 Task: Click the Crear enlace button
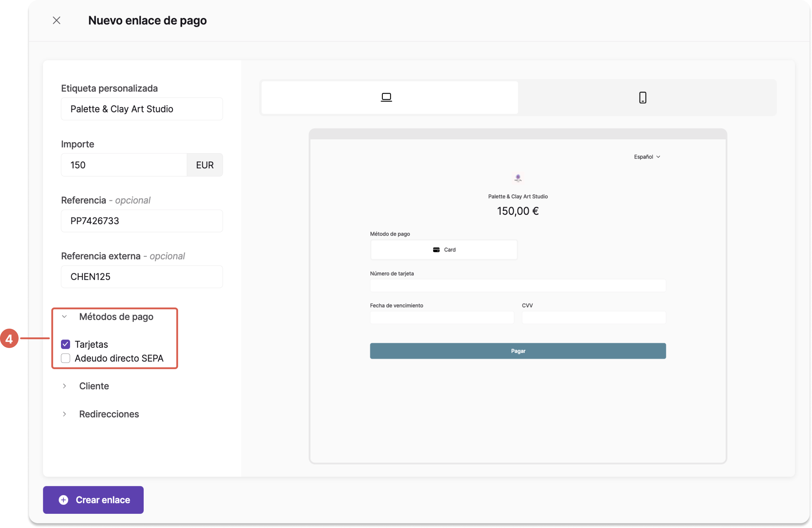tap(93, 500)
